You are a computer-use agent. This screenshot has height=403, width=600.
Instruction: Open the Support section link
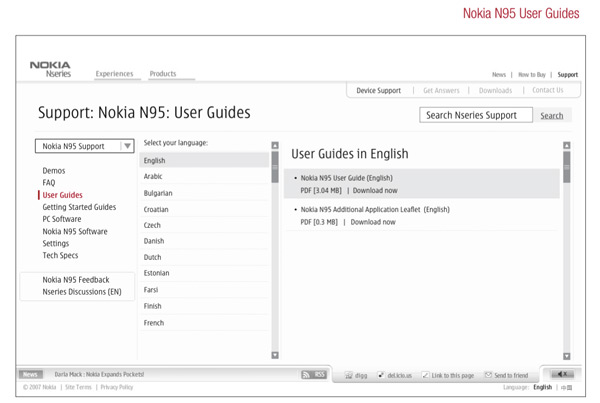567,75
